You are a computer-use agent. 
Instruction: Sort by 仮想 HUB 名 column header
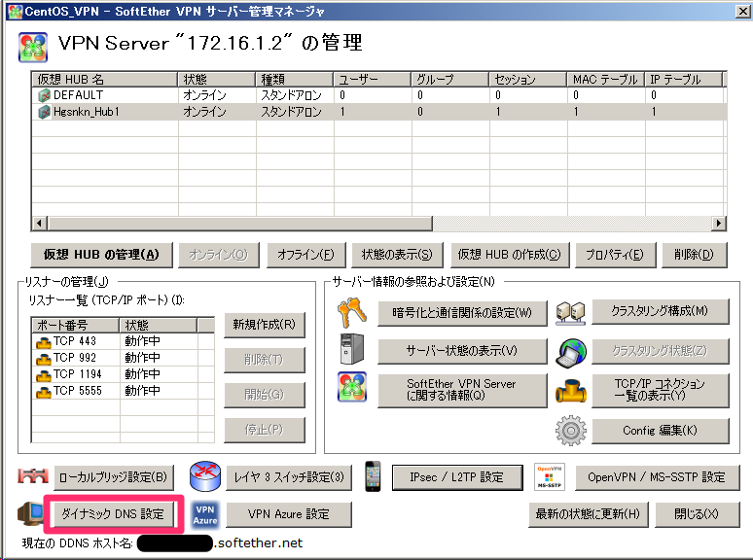click(x=105, y=79)
